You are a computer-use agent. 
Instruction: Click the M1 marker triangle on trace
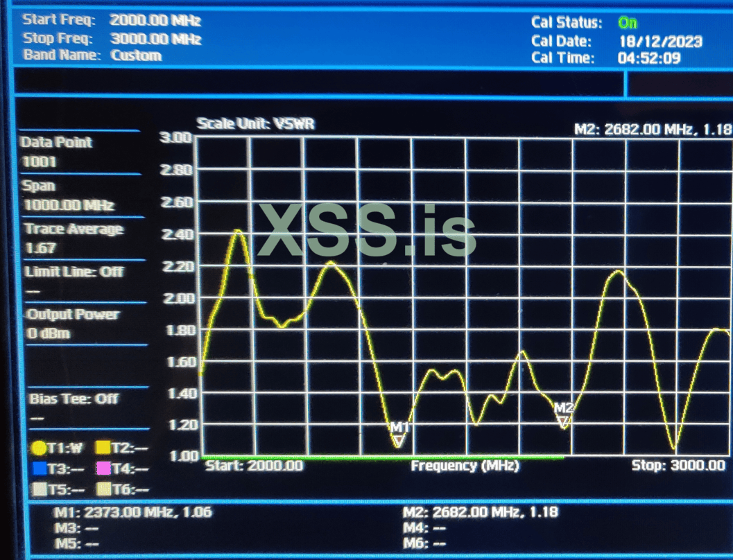(398, 441)
